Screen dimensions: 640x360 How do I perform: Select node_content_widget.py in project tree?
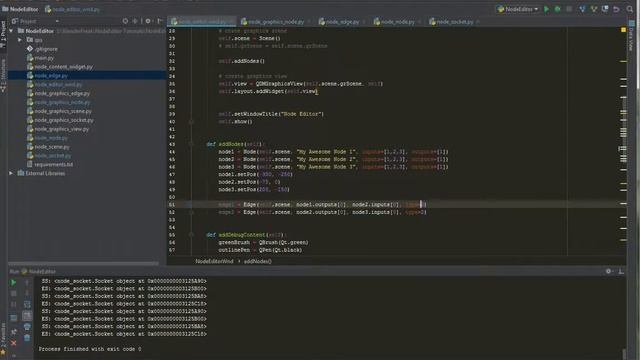tap(63, 67)
